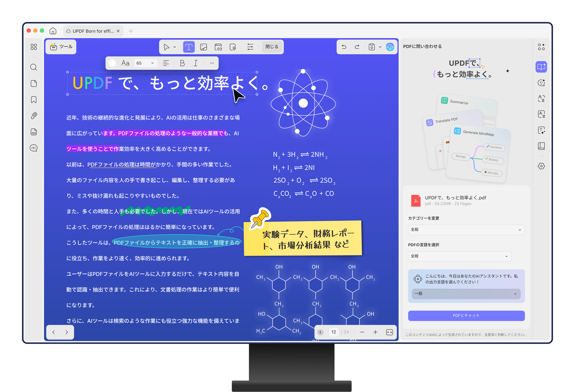
Task: Select the page location marker tool
Action: (233, 47)
